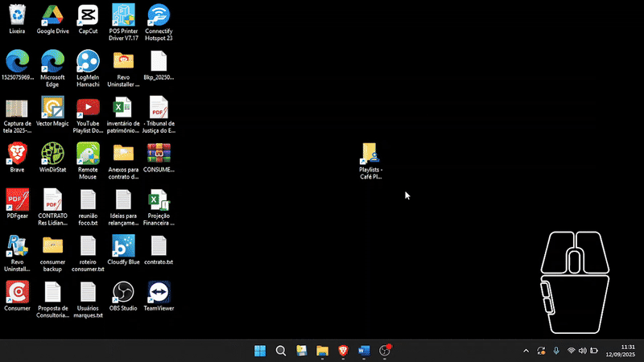Click the Playlists - Café shortcut icon

click(x=370, y=154)
